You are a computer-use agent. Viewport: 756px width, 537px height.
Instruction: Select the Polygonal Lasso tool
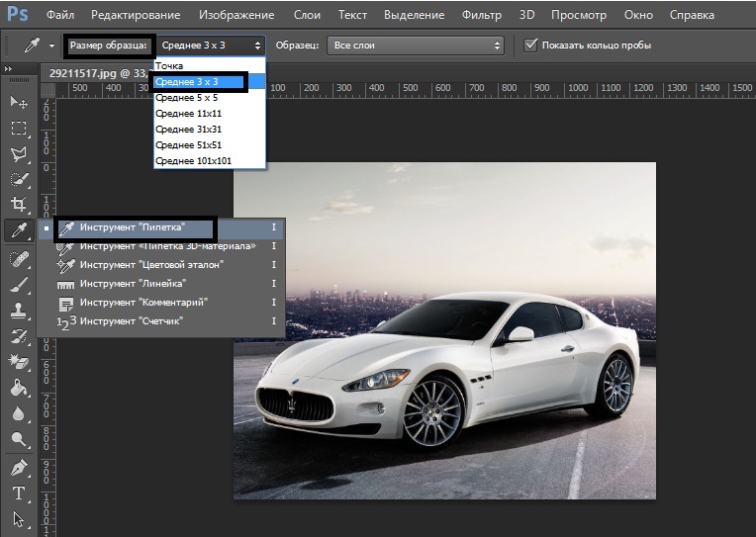pos(18,153)
